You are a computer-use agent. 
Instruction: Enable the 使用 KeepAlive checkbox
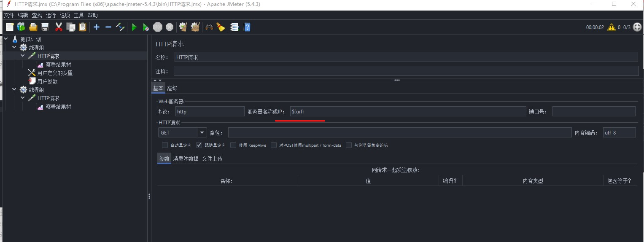233,145
